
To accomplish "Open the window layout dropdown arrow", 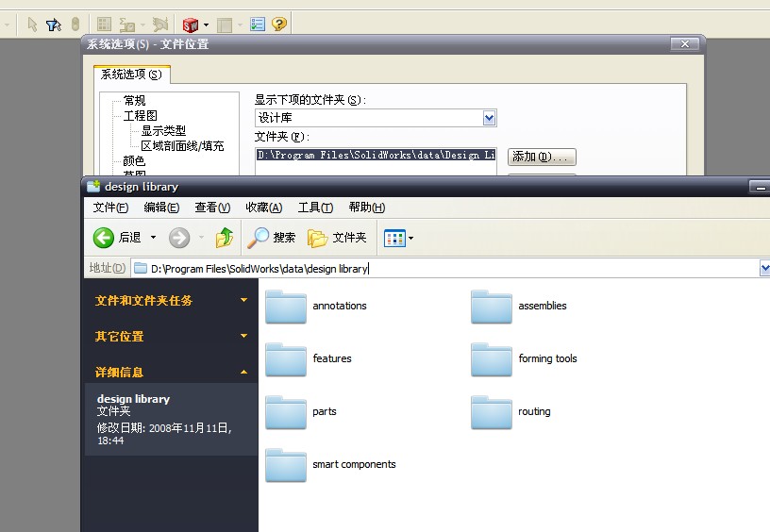I will [240, 25].
